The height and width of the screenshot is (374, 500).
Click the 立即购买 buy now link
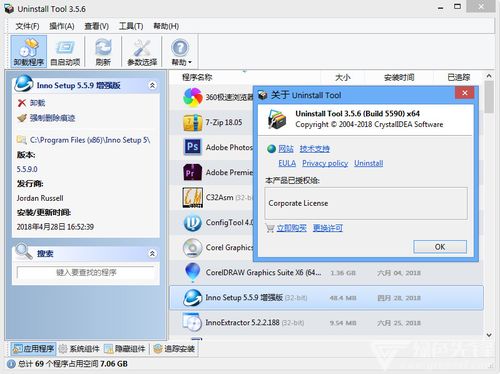pyautogui.click(x=291, y=228)
